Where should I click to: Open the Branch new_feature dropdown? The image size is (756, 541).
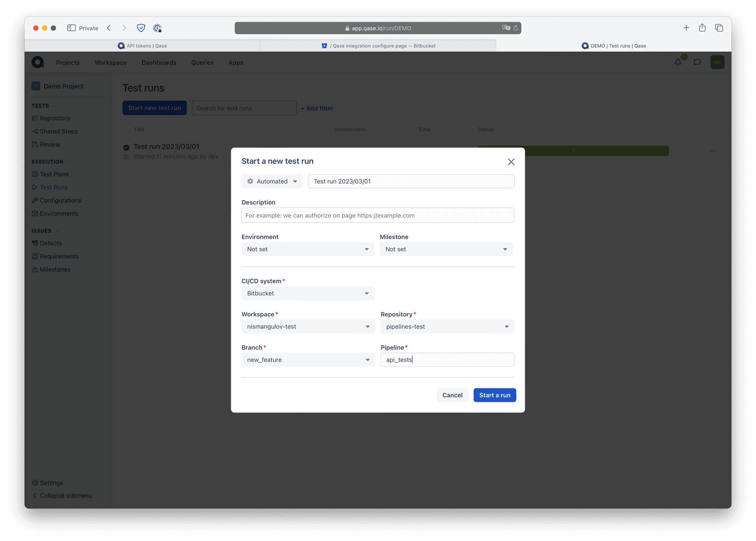[x=308, y=360]
